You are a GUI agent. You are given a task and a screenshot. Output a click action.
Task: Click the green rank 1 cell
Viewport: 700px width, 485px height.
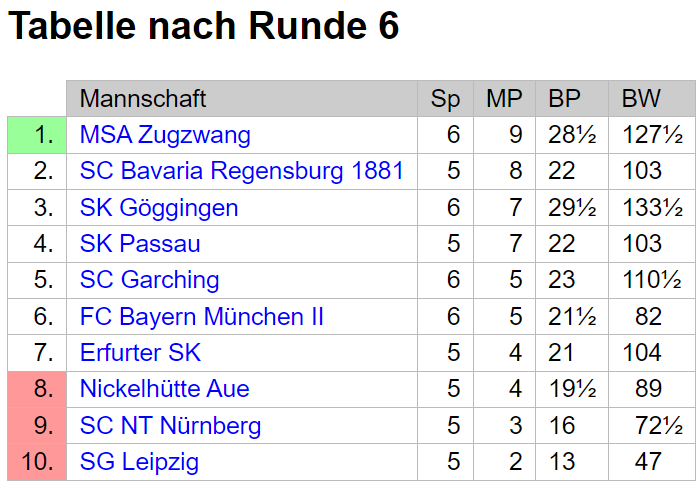tap(37, 135)
